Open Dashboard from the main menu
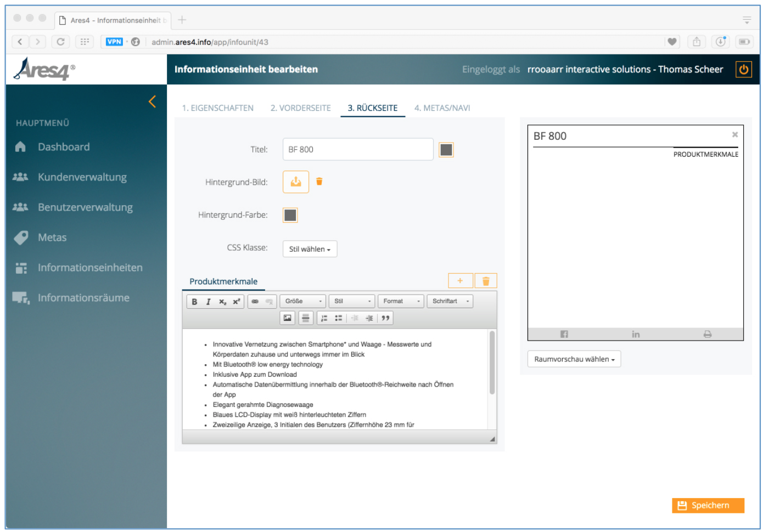The image size is (763, 532). [64, 147]
